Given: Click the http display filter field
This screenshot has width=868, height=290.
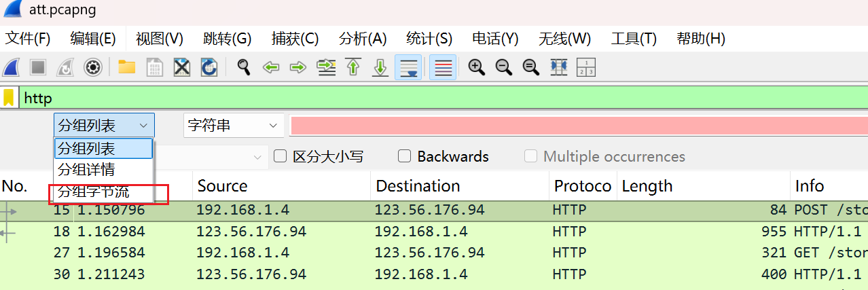Looking at the screenshot, I should click(x=444, y=98).
